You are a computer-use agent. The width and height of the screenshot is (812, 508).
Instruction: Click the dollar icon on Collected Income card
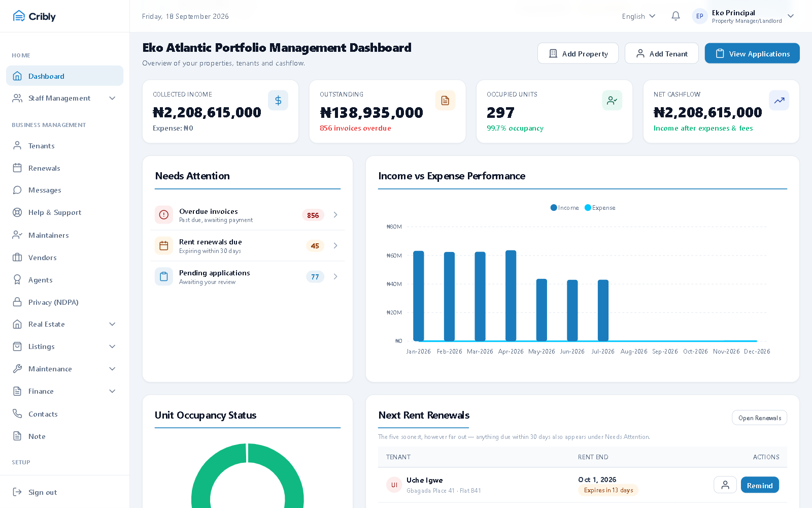[x=278, y=101]
